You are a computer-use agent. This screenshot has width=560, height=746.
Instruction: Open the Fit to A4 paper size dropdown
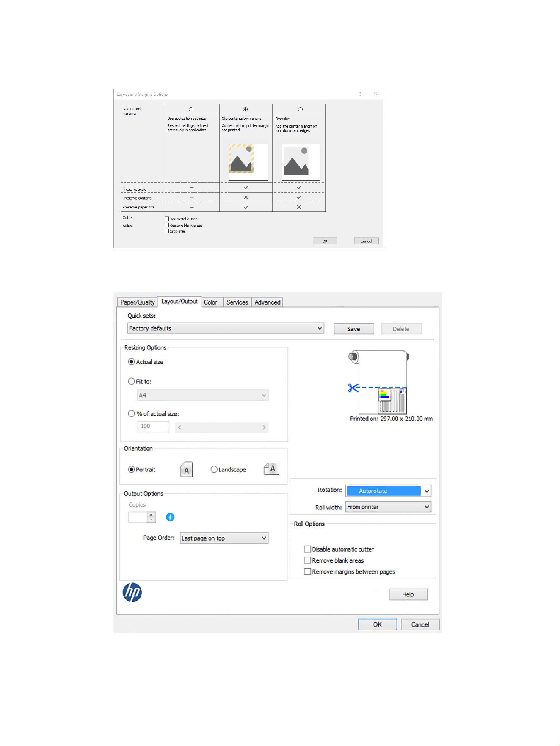click(203, 395)
